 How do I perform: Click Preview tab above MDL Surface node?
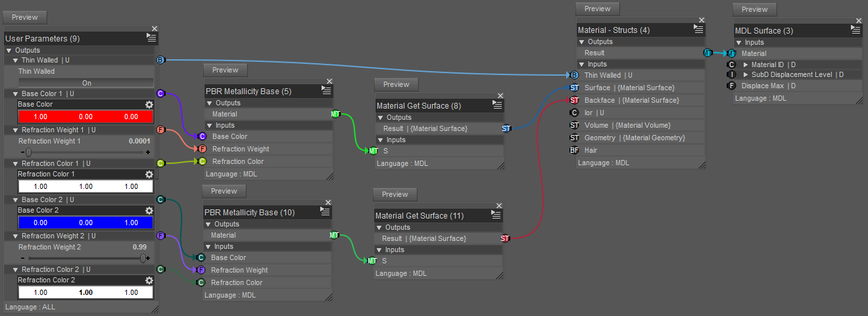click(754, 9)
